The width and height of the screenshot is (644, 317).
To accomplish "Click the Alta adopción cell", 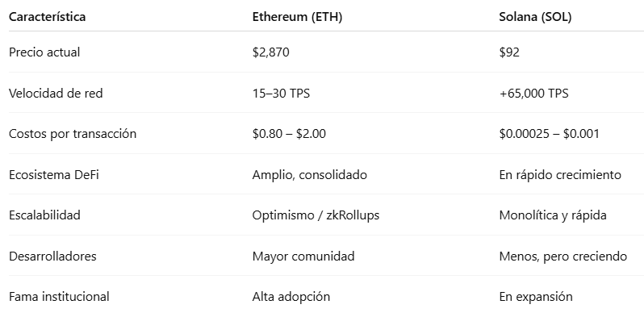I will pyautogui.click(x=291, y=297).
